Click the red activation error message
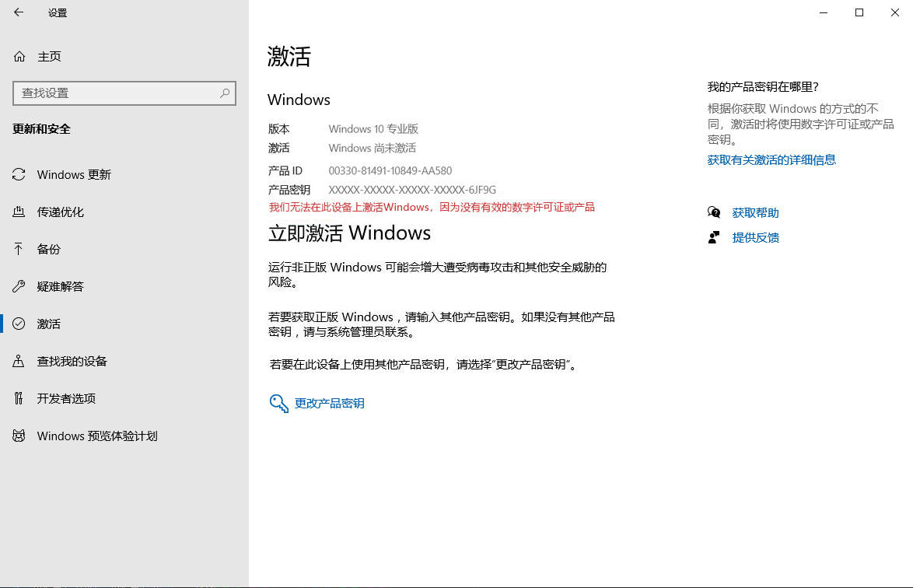The image size is (913, 588). pyautogui.click(x=432, y=207)
